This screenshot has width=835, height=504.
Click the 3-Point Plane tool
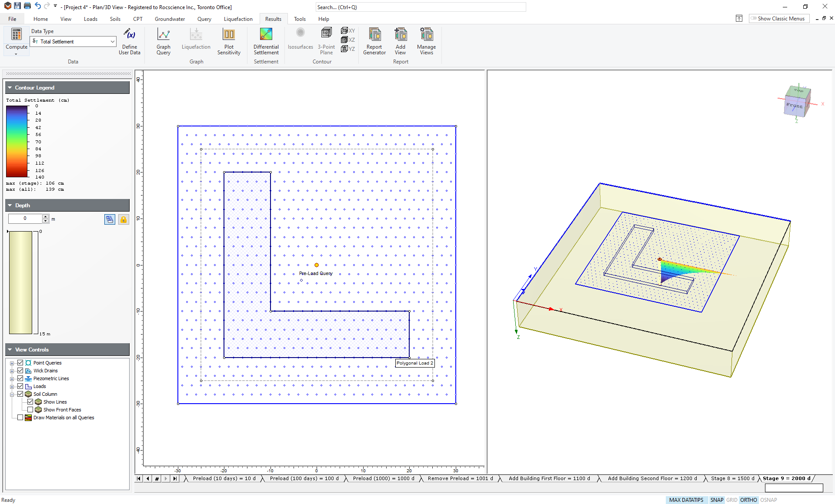pos(326,40)
